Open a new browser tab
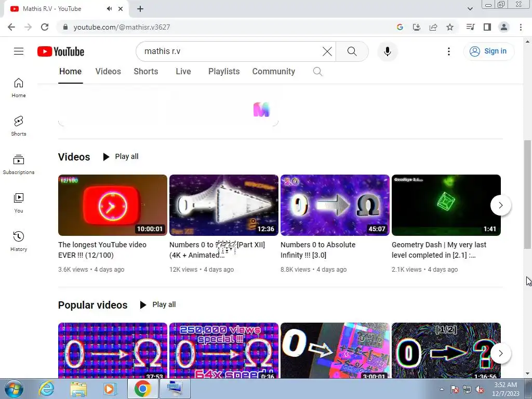This screenshot has width=532, height=399. pos(140,9)
